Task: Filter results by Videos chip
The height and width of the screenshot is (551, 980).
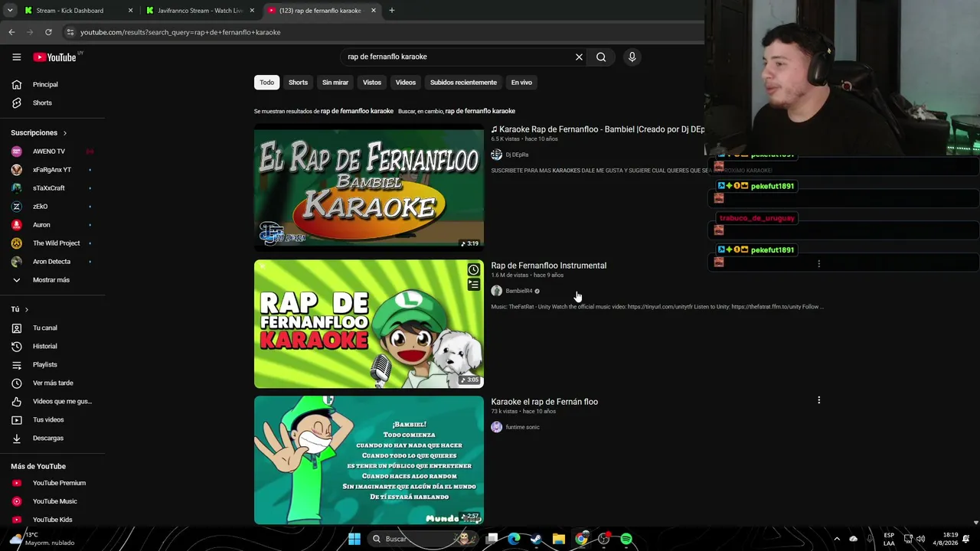Action: 406,83
